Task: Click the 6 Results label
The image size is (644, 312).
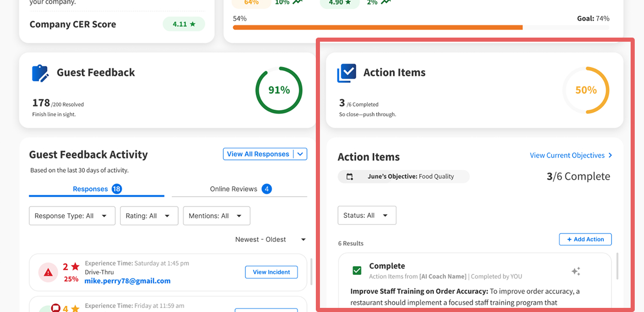Action: pyautogui.click(x=351, y=244)
